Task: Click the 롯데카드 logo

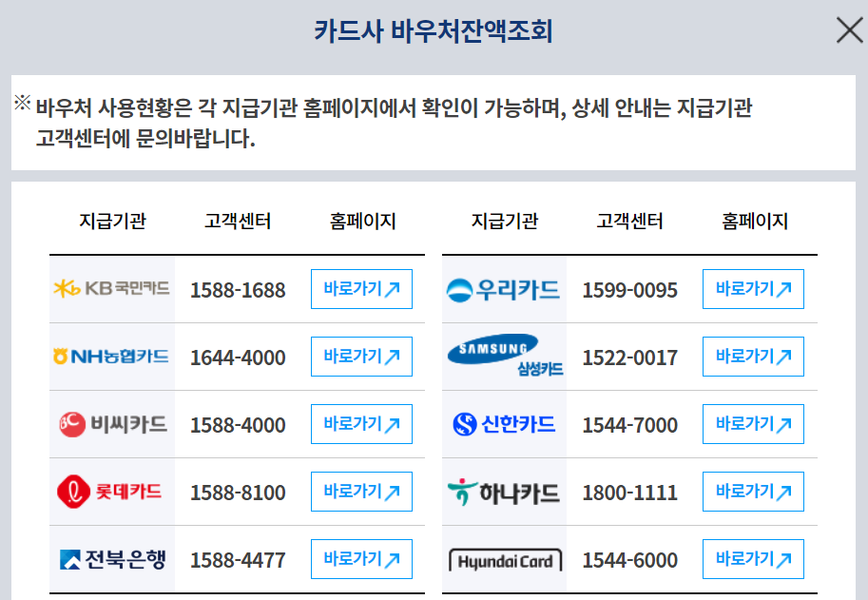Action: click(x=109, y=492)
